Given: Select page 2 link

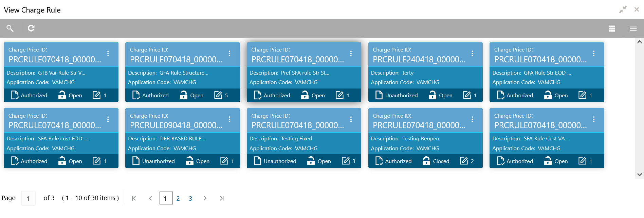Looking at the screenshot, I should 178,199.
